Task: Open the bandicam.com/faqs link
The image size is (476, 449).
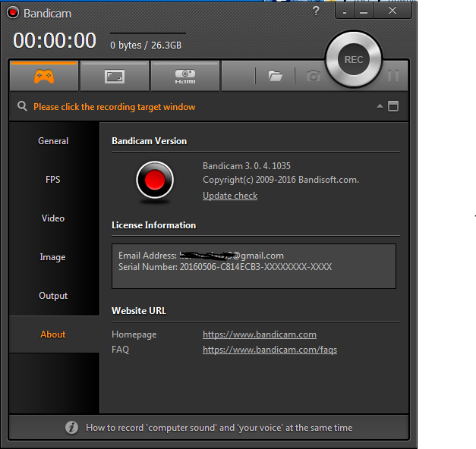Action: [x=270, y=350]
